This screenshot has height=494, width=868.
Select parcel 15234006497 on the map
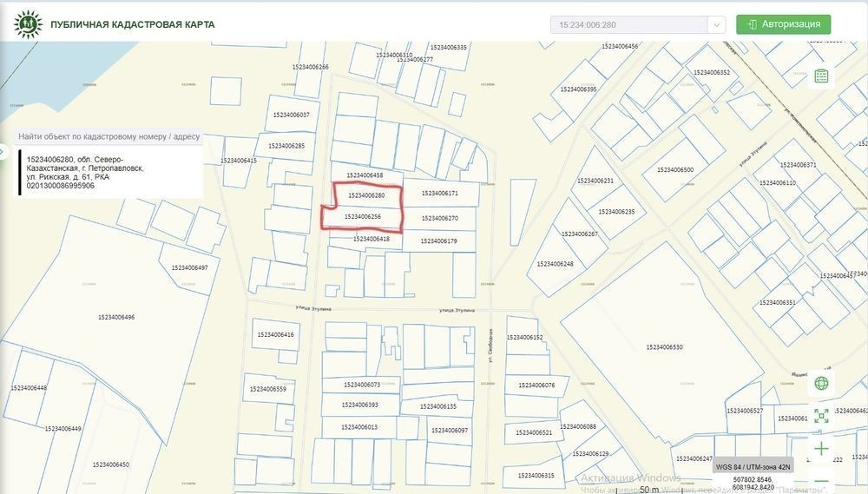pos(189,267)
